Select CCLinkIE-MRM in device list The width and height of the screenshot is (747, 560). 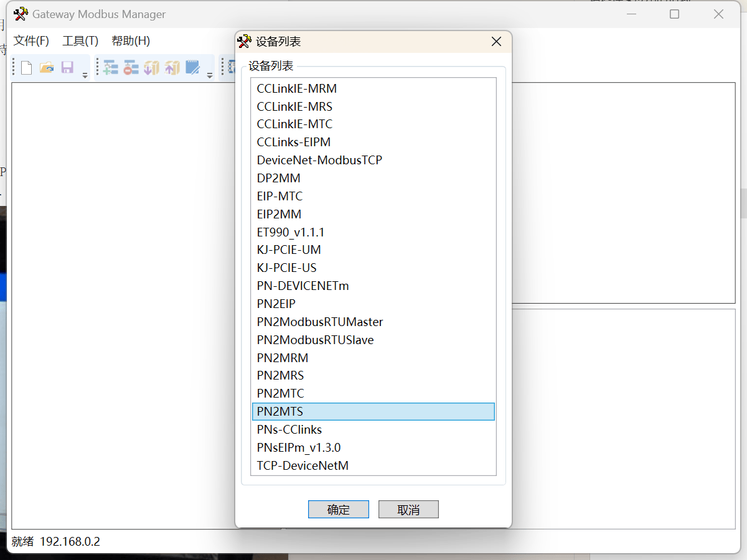tap(374, 88)
